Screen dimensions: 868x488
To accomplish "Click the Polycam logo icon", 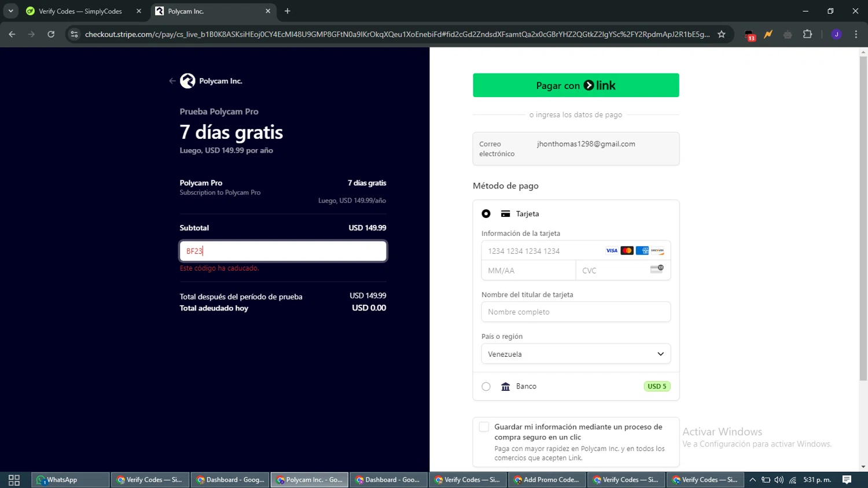I will point(187,81).
